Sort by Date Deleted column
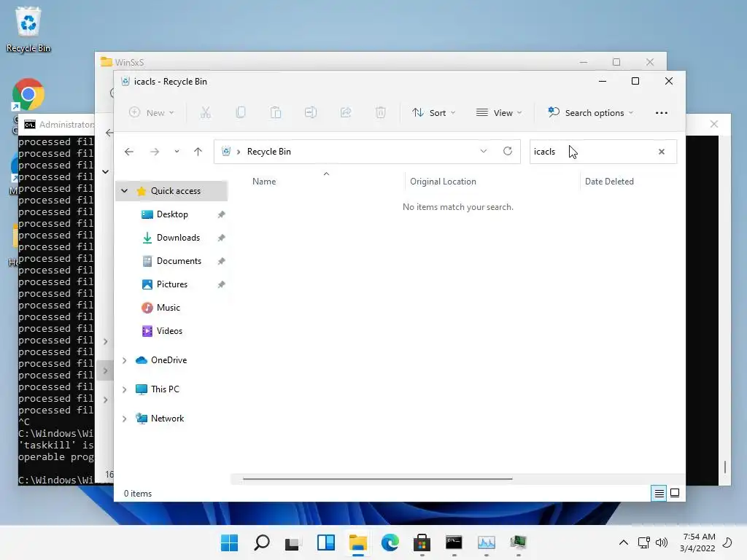 pos(609,182)
